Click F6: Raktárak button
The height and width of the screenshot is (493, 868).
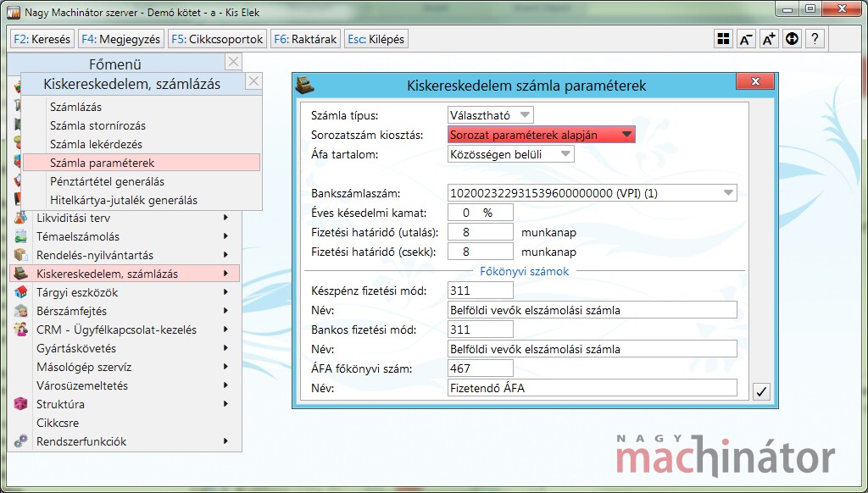point(305,39)
